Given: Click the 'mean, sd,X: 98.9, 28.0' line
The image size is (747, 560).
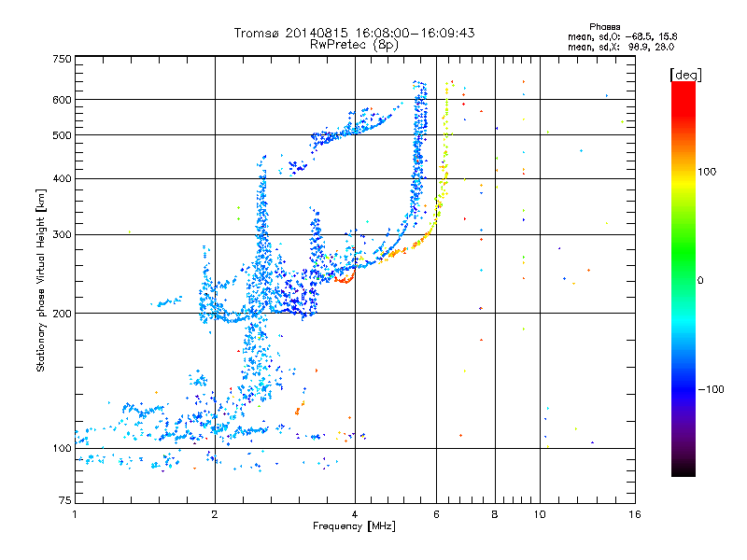Looking at the screenshot, I should coord(621,47).
